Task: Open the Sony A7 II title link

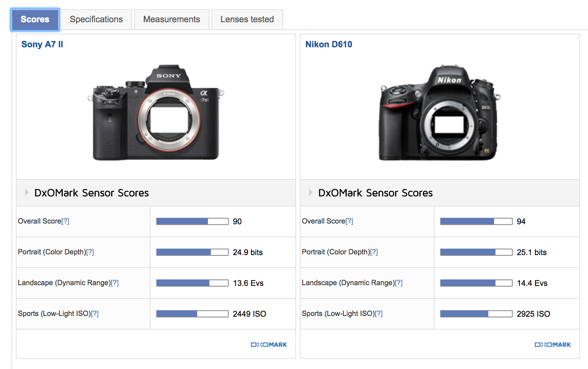Action: click(42, 44)
